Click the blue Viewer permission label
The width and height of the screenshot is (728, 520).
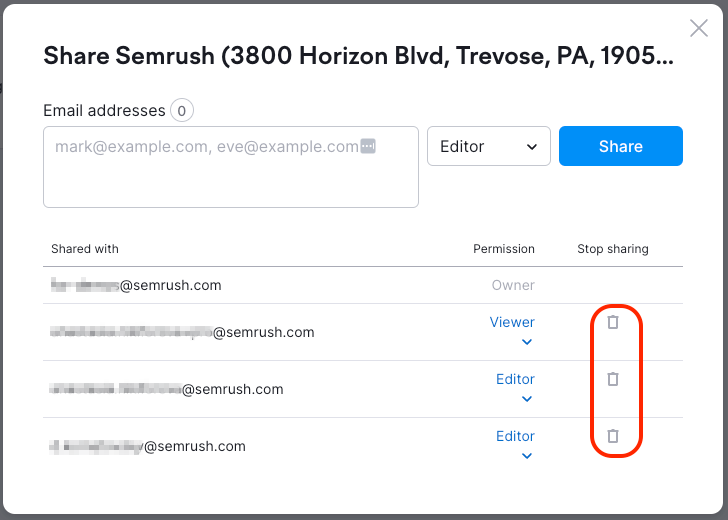(512, 322)
